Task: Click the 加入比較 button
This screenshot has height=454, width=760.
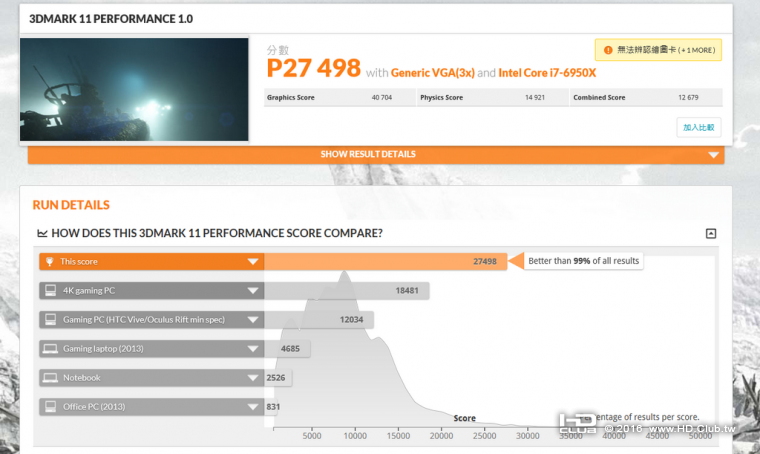Action: click(x=698, y=127)
